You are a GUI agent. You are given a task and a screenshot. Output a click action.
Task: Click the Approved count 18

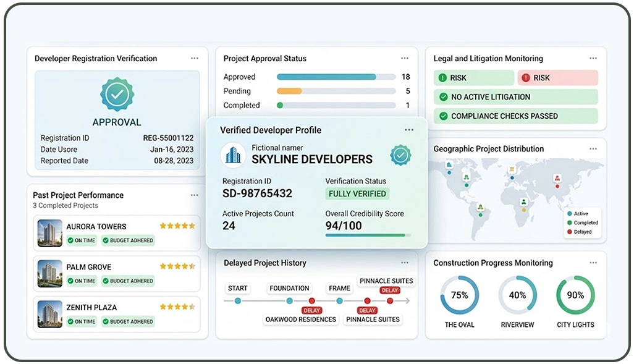pos(406,77)
